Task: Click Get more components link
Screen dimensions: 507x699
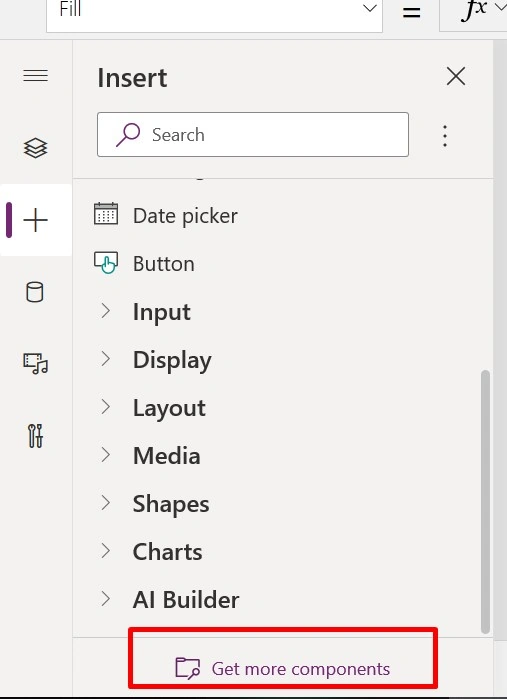Action: tap(301, 669)
